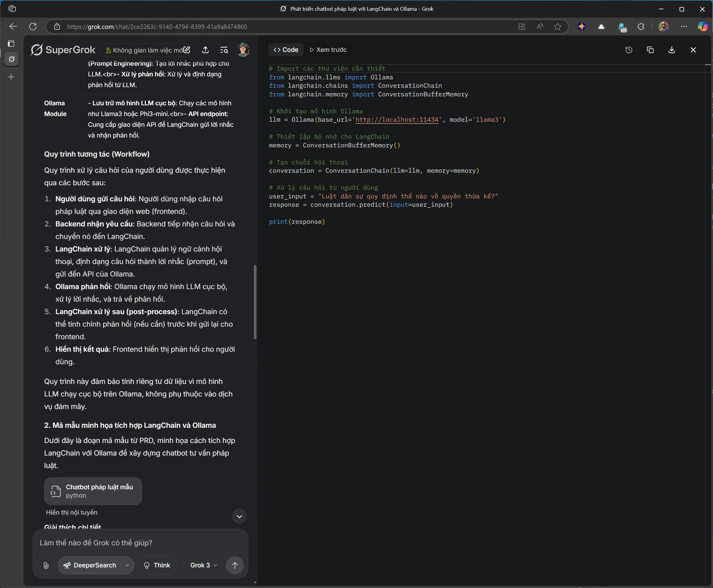Click the Ollama Module table cell
The width and height of the screenshot is (713, 588).
(55, 108)
